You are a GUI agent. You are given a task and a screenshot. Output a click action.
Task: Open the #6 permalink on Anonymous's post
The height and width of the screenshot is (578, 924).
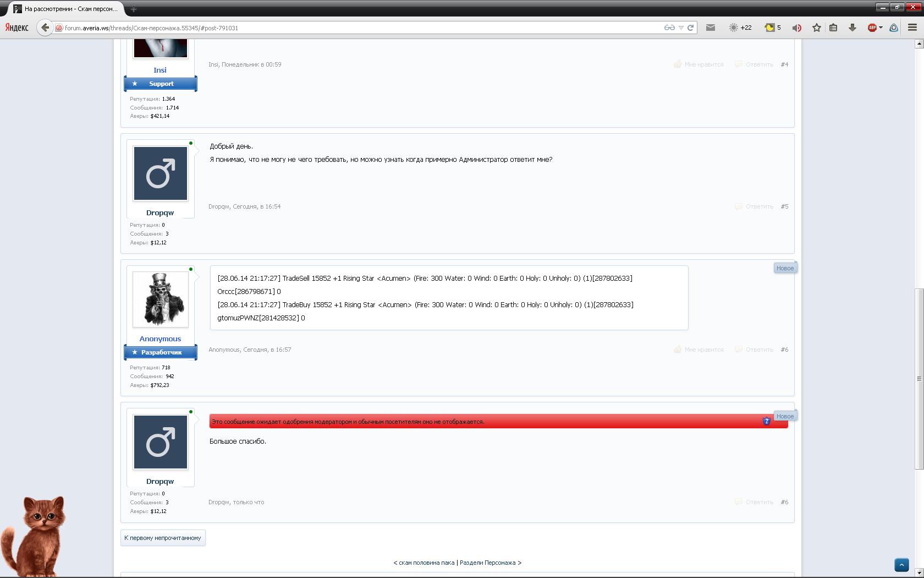click(x=784, y=350)
